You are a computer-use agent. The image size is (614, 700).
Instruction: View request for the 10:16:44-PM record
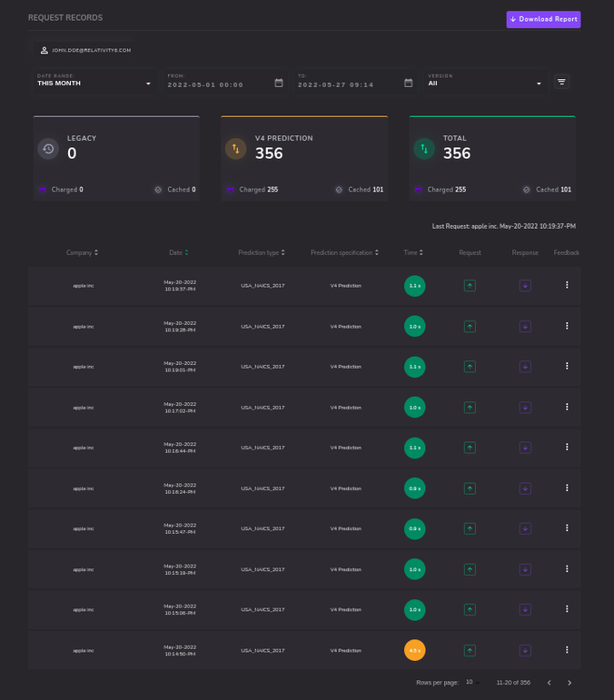(470, 448)
